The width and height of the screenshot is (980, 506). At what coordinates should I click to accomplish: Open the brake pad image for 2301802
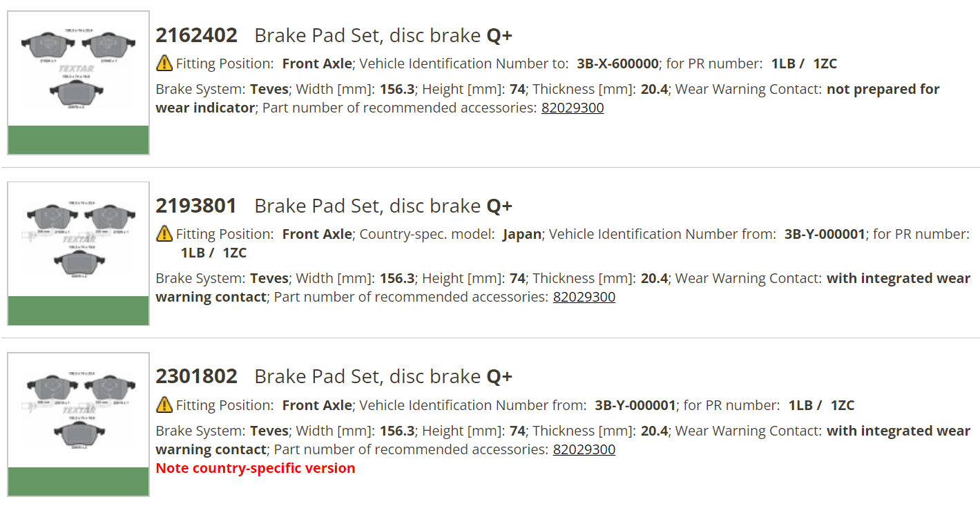coord(78,410)
